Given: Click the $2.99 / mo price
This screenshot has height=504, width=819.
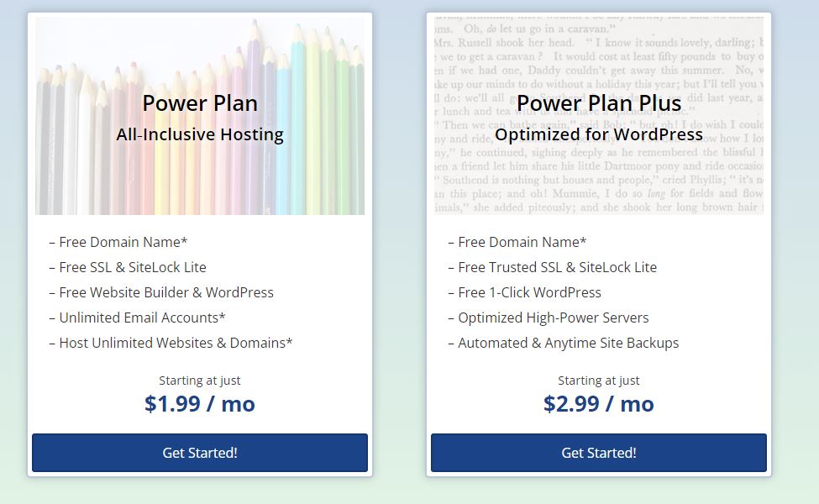Looking at the screenshot, I should pyautogui.click(x=599, y=404).
